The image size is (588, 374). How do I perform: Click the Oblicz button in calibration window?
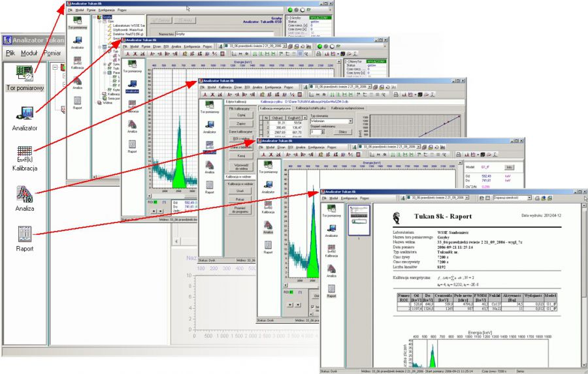[342, 132]
